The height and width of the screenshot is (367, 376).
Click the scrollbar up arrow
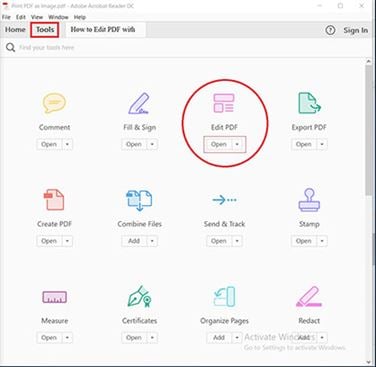coord(368,61)
